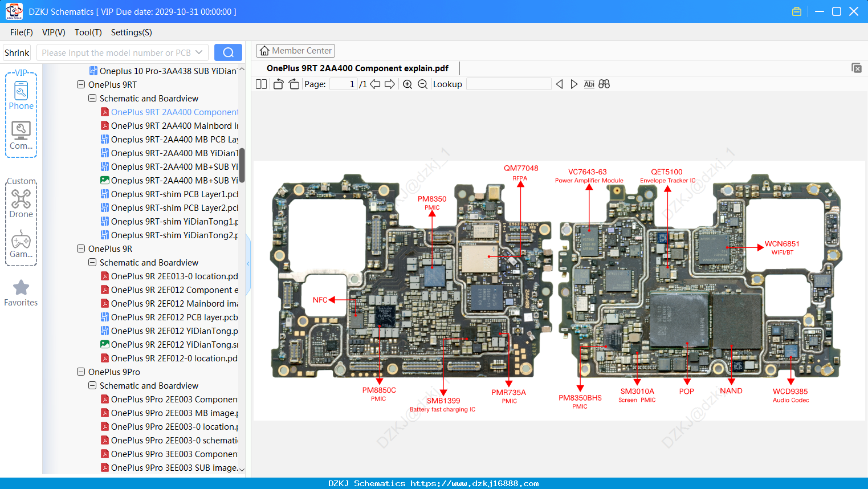Open Oneplus 9RT-2AA400 MB PCB Layer file
The image size is (868, 489).
(170, 139)
